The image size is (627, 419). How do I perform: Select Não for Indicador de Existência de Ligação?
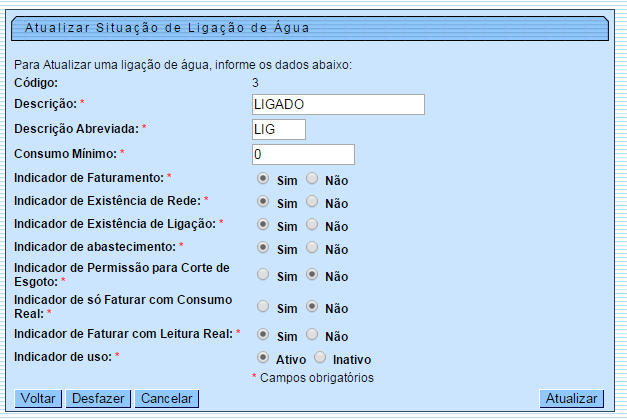coord(313,225)
